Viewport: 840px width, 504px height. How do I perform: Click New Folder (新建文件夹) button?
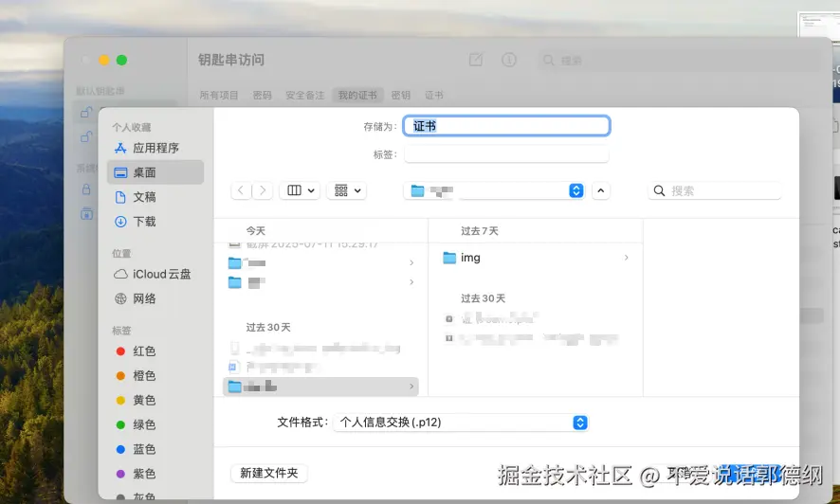click(x=269, y=473)
